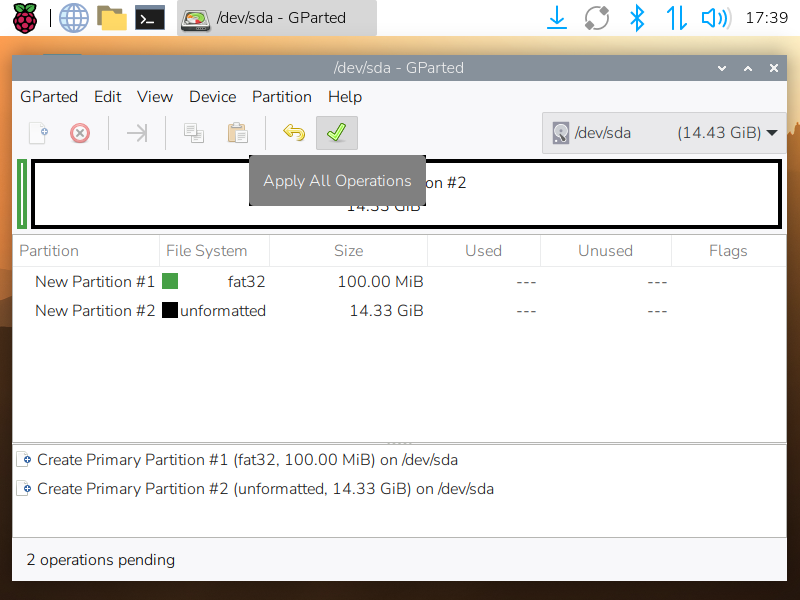
Task: Open the volume control in the tray
Action: coord(714,17)
